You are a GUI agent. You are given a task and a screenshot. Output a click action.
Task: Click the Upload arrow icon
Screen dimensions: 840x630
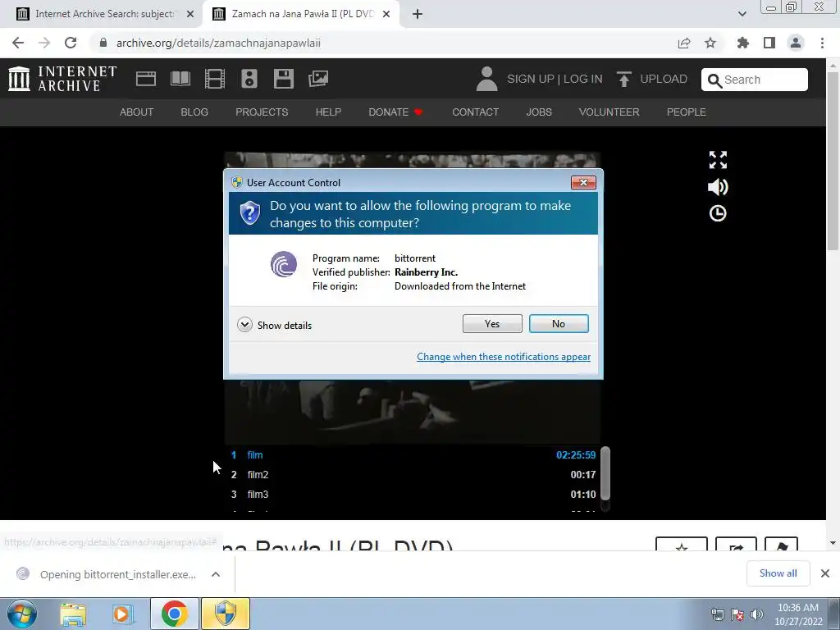click(x=623, y=79)
